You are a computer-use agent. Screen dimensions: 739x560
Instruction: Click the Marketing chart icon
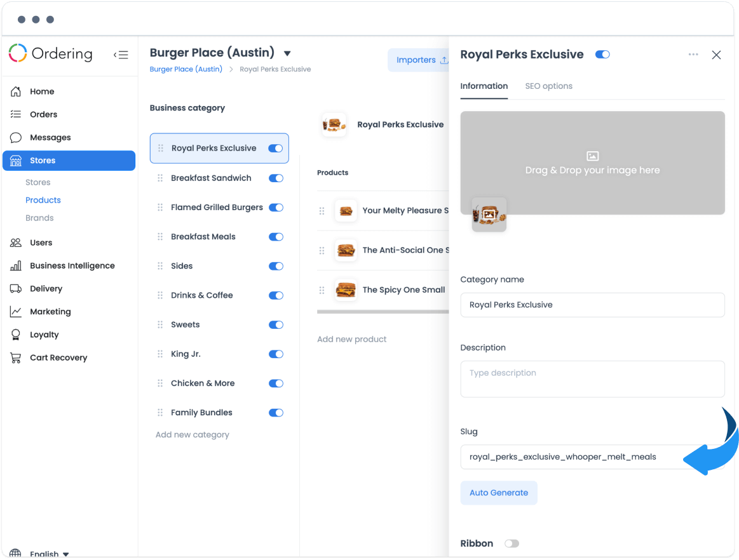click(x=15, y=312)
